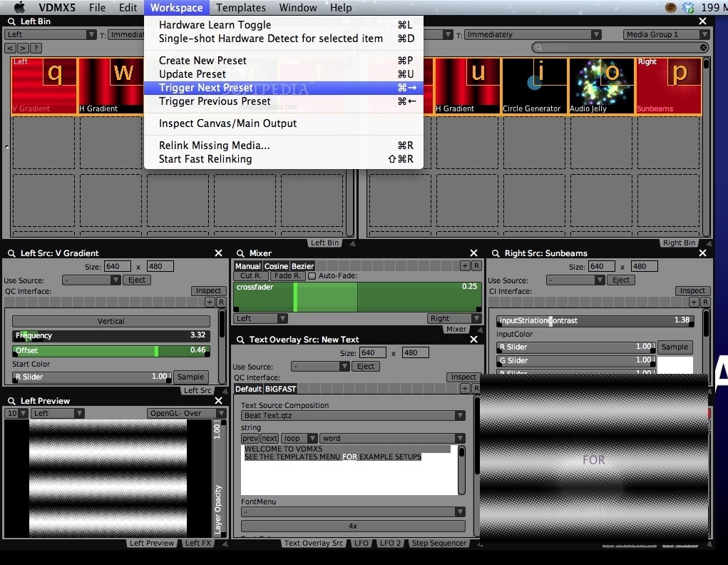Select the Manual crossfade mode
Image resolution: width=728 pixels, height=565 pixels.
pyautogui.click(x=248, y=266)
